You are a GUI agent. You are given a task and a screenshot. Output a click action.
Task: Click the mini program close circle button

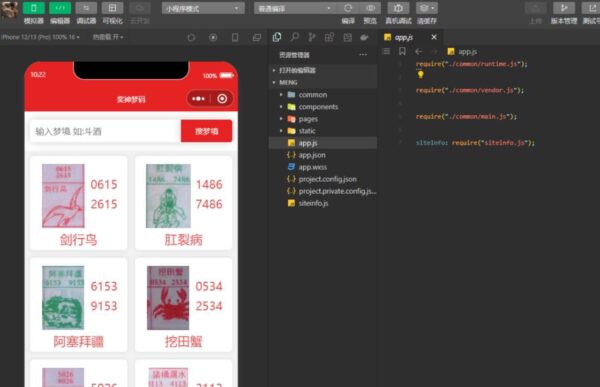(222, 99)
